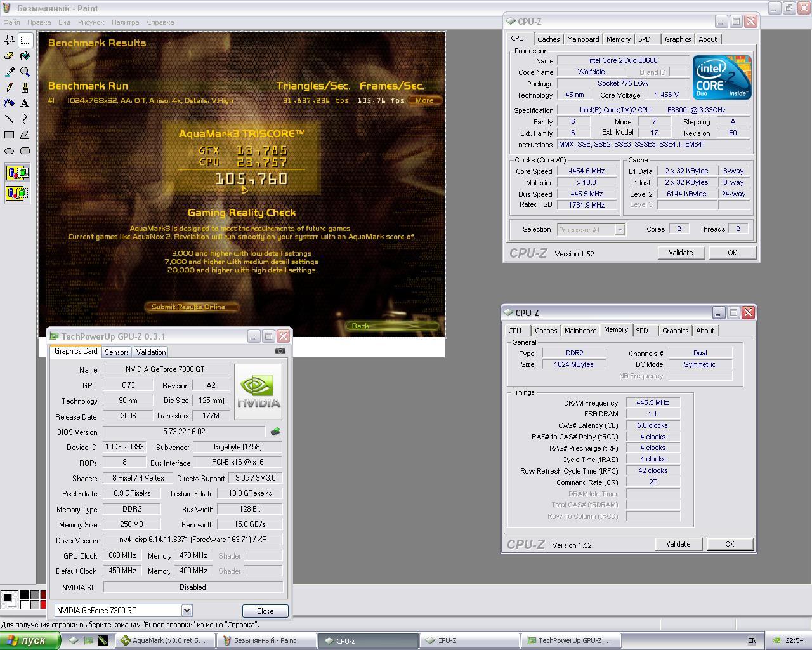Image resolution: width=812 pixels, height=650 pixels.
Task: Select the transparent selection mode option
Action: tap(17, 193)
